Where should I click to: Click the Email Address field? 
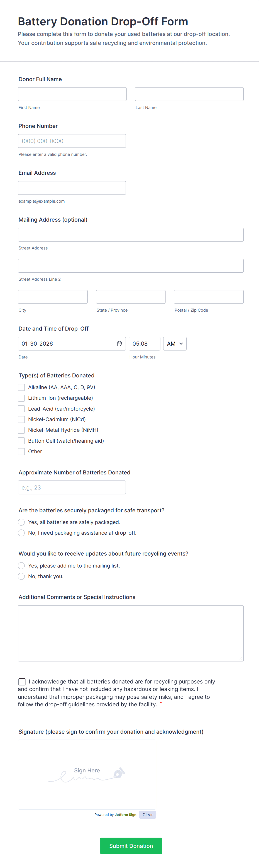[72, 188]
